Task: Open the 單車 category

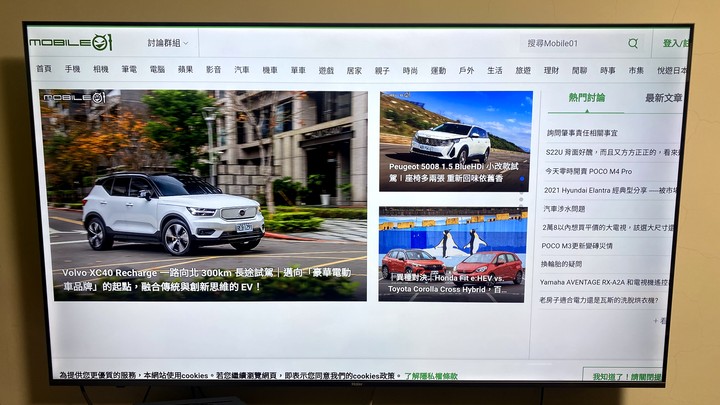Action: (x=298, y=70)
